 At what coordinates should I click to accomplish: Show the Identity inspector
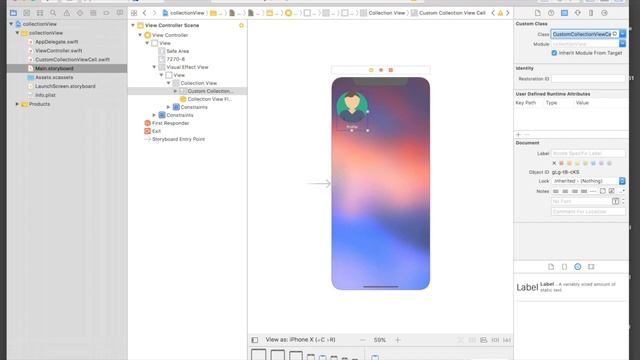click(x=564, y=13)
